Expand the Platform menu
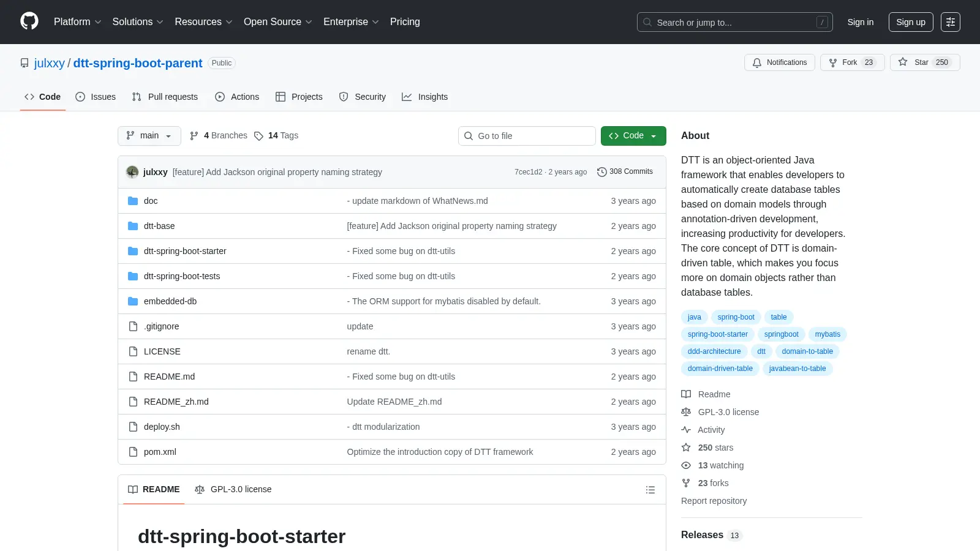Image resolution: width=980 pixels, height=551 pixels. [77, 22]
